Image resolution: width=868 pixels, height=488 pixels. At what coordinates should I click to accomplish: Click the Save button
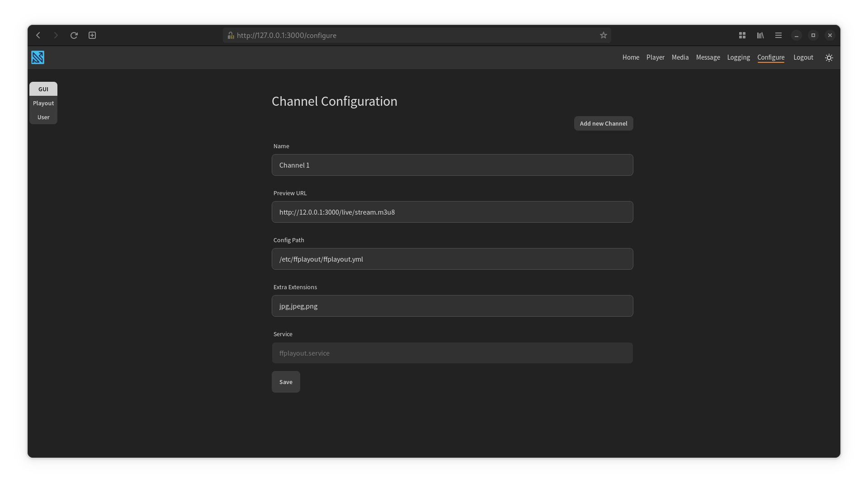pyautogui.click(x=286, y=382)
